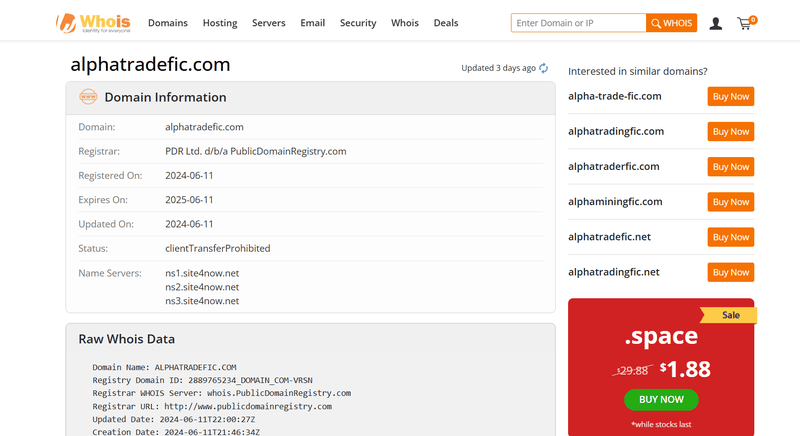Click the Sale ribbon on promo card
This screenshot has width=800, height=436.
[x=730, y=315]
